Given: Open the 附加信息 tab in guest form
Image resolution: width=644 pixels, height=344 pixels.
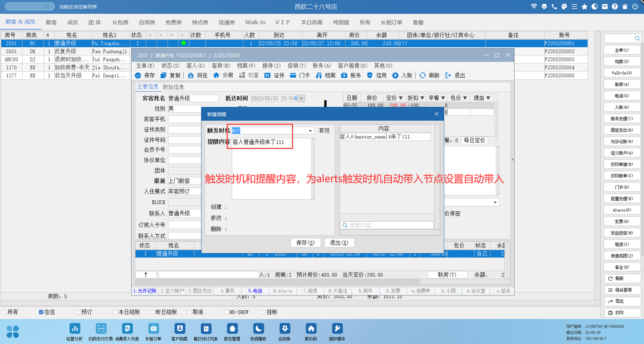Looking at the screenshot, I should (x=173, y=87).
